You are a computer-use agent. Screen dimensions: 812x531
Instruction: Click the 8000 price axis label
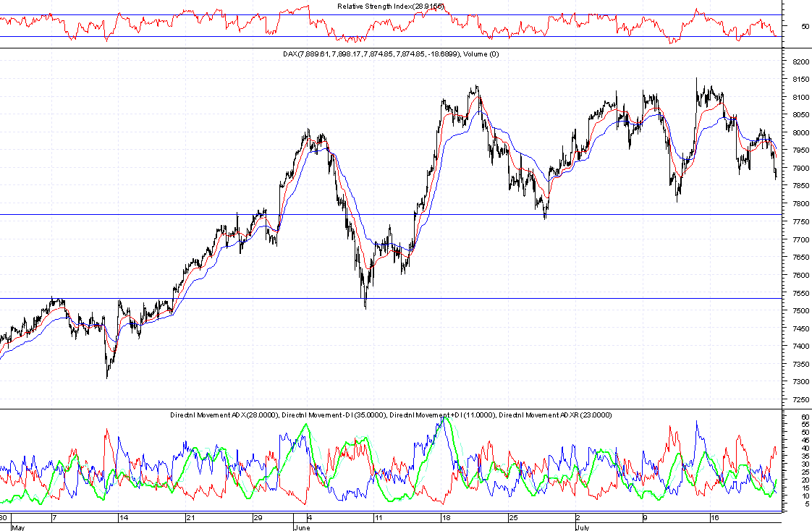[800, 133]
